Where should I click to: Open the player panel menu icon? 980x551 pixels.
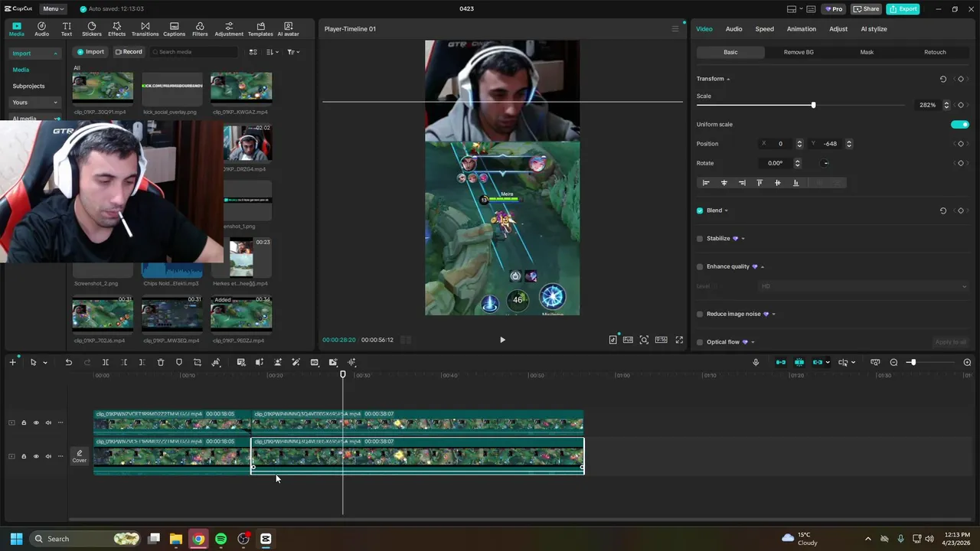pyautogui.click(x=675, y=29)
